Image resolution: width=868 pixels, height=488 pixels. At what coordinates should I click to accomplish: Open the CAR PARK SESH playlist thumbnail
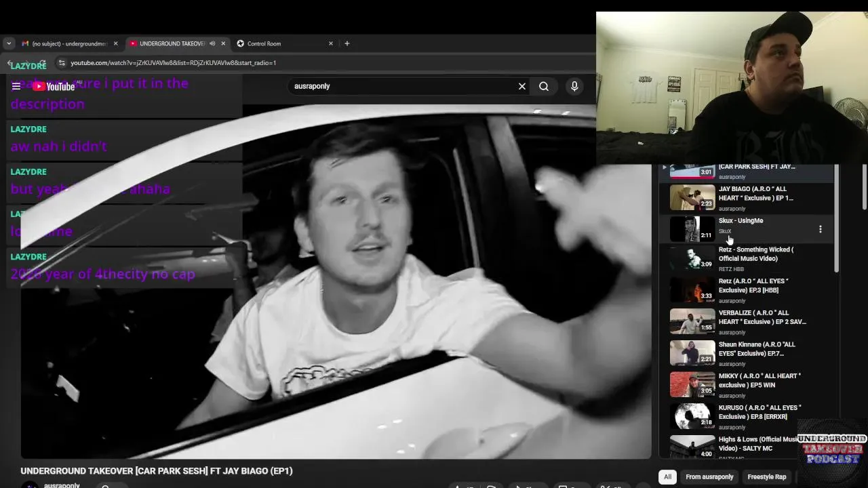click(x=692, y=171)
